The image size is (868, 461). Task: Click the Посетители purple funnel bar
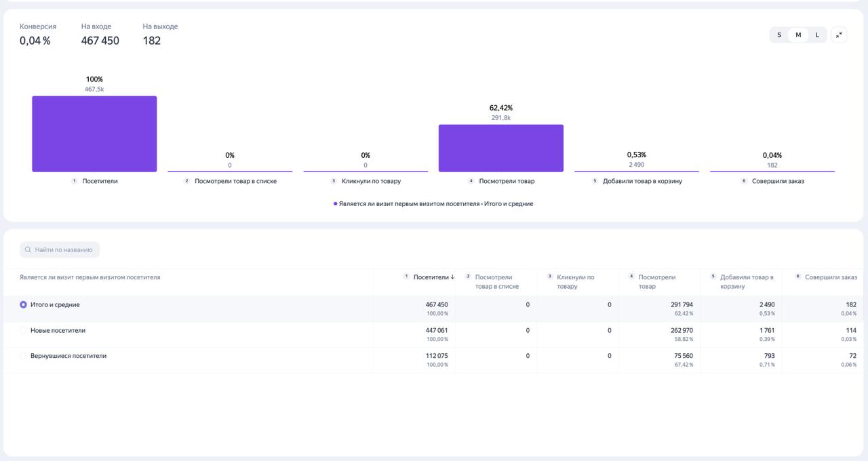[94, 134]
